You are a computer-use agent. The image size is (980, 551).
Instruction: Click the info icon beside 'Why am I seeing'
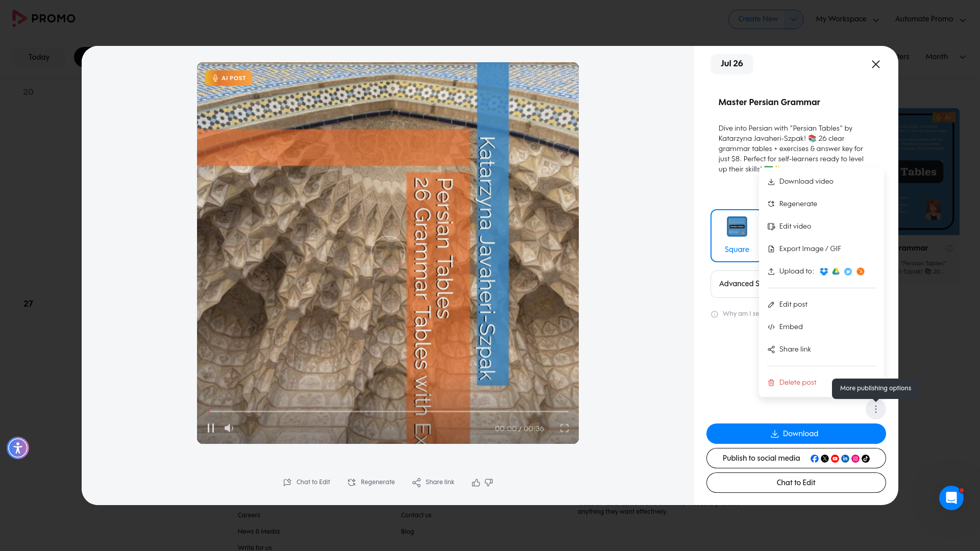pos(715,314)
